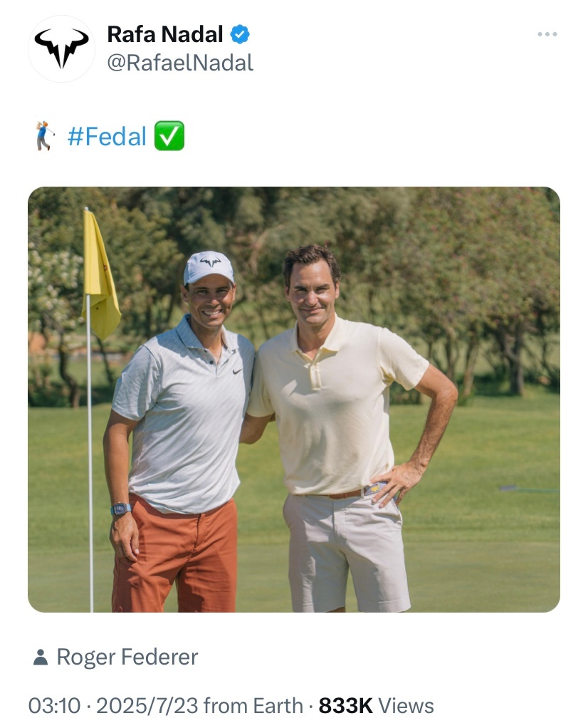Open the #Fedal hashtag

107,137
